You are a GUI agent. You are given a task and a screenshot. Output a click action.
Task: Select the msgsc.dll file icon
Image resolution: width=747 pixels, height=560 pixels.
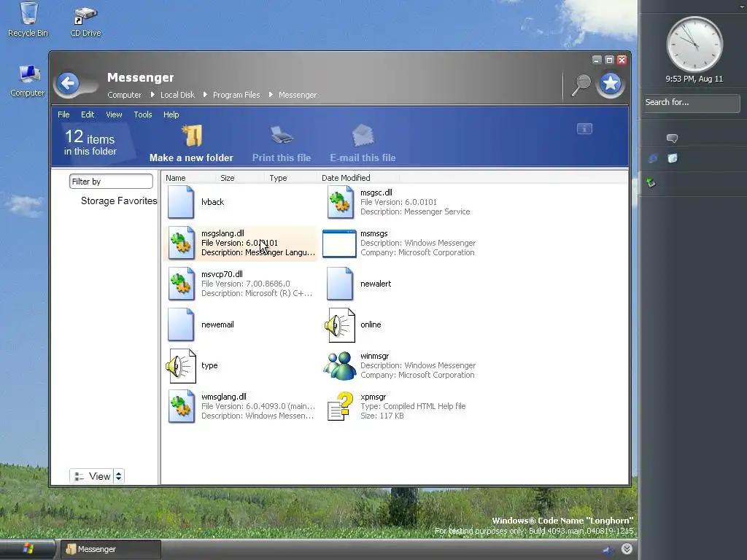pos(340,203)
